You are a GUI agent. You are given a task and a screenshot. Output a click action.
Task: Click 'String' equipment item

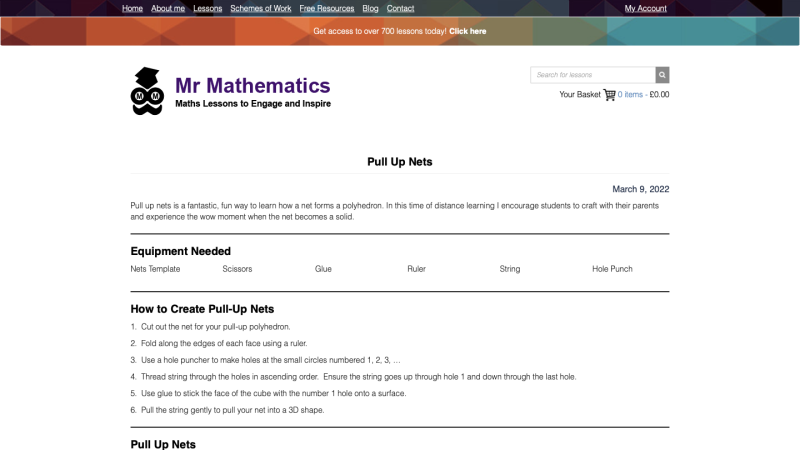click(x=510, y=269)
